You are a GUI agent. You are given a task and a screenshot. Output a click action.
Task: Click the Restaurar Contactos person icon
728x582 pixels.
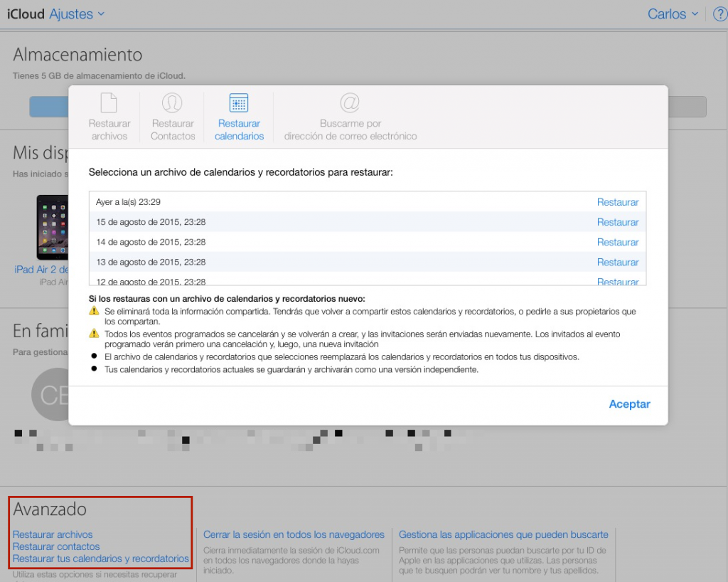(x=172, y=102)
